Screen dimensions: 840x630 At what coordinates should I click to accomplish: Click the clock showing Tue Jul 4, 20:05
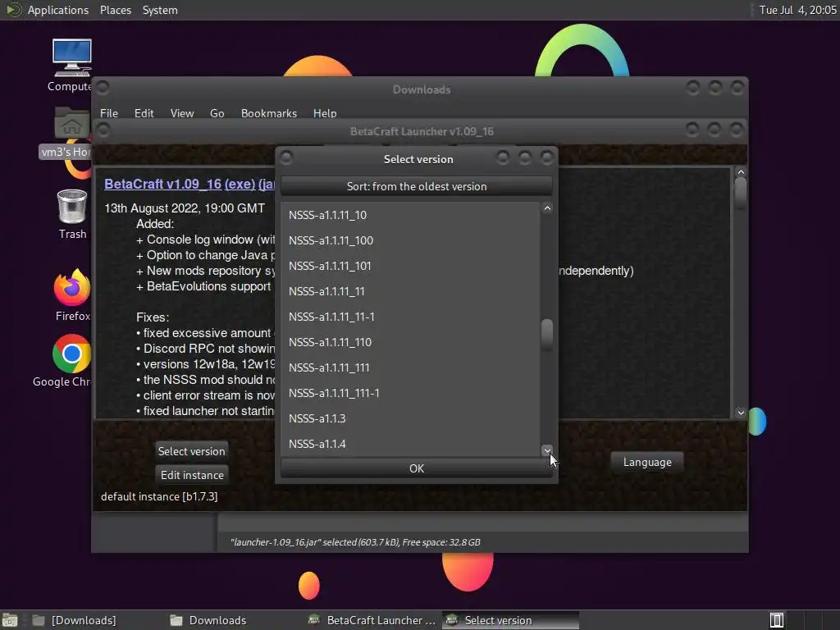(797, 10)
